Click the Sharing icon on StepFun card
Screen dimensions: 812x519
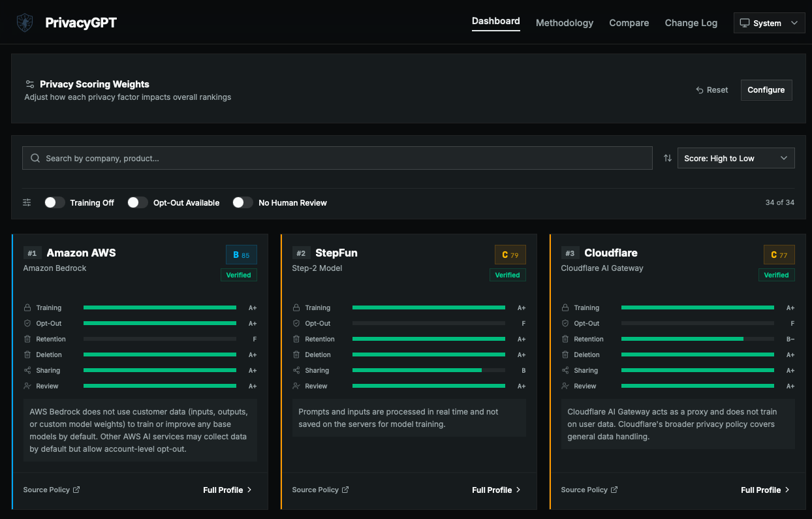click(x=296, y=370)
